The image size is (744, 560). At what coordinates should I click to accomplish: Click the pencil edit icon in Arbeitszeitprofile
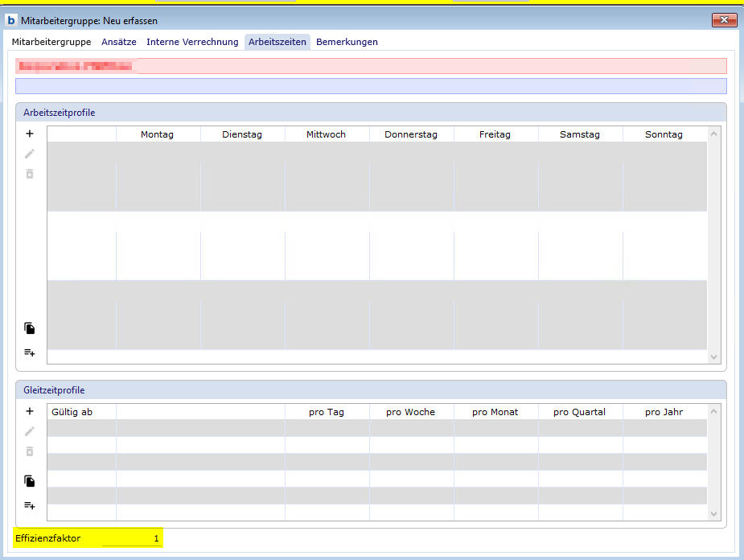[30, 154]
